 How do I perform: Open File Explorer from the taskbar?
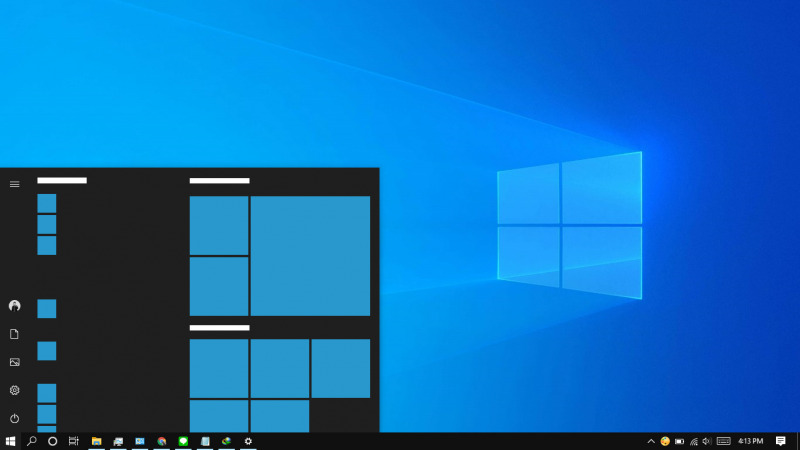(96, 441)
